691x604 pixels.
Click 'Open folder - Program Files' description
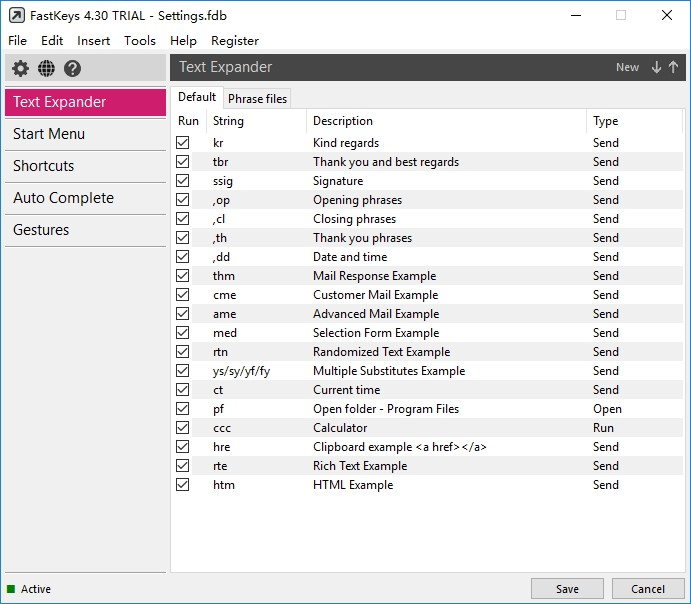(x=386, y=409)
